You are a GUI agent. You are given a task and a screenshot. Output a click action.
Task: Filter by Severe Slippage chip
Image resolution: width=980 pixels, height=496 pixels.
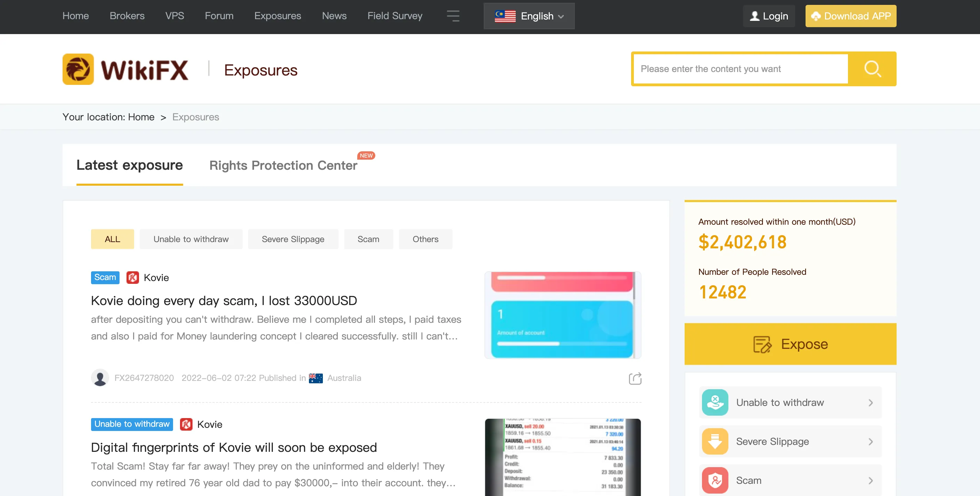pyautogui.click(x=293, y=239)
